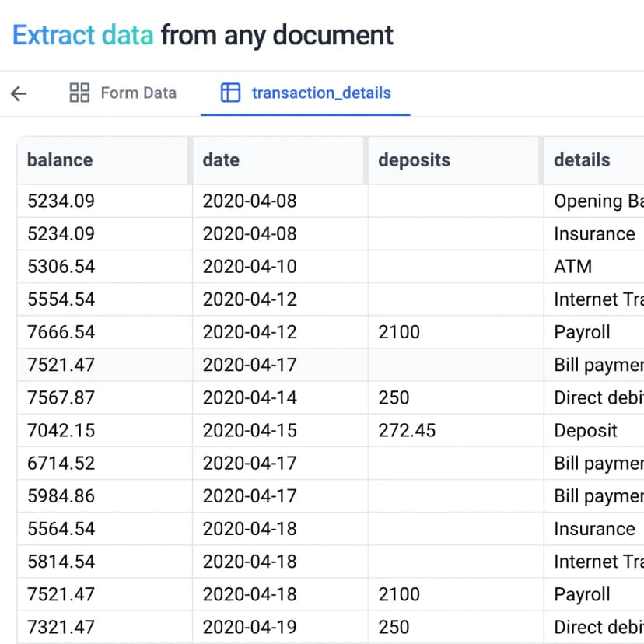Click balance cell 7321.47

[105, 627]
